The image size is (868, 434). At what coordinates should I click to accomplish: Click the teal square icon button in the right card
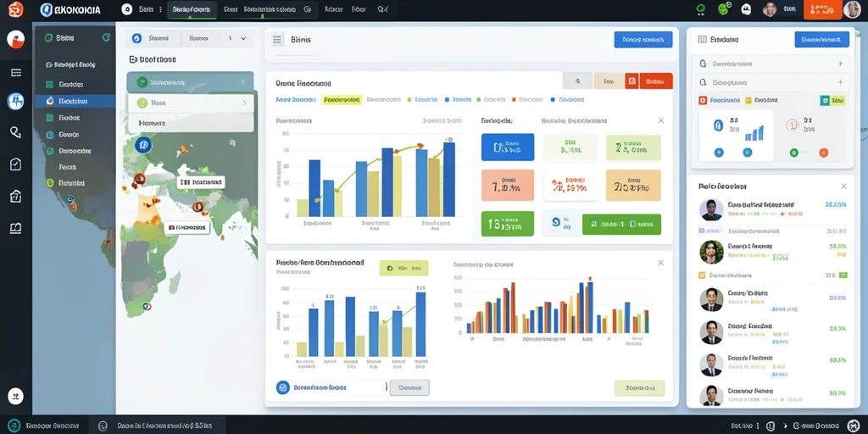coord(824,100)
